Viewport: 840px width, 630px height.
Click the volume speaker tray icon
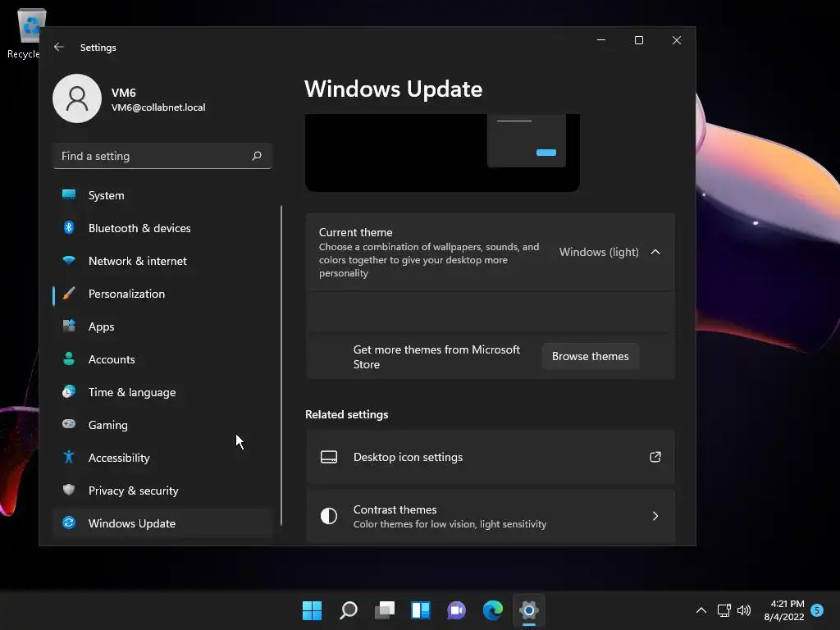point(744,610)
